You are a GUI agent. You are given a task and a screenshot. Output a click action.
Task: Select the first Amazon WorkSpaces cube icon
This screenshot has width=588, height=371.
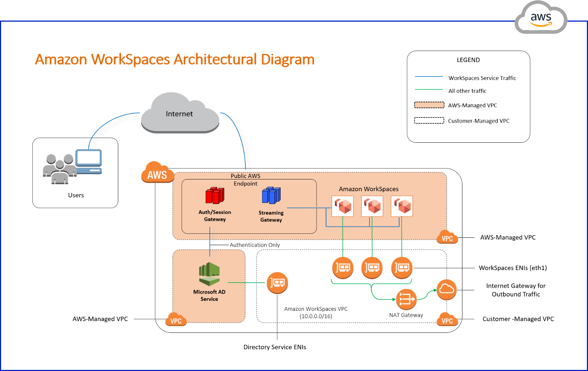pyautogui.click(x=343, y=206)
